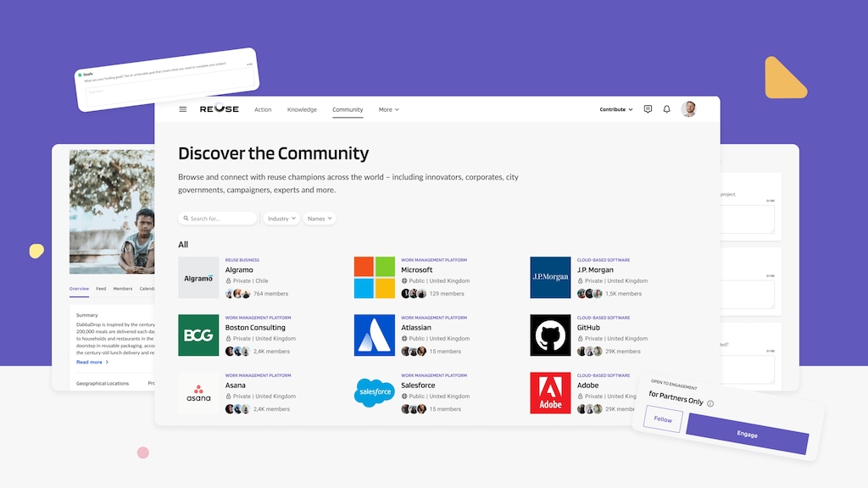Click the info icon beside Partners Only

[x=710, y=404]
